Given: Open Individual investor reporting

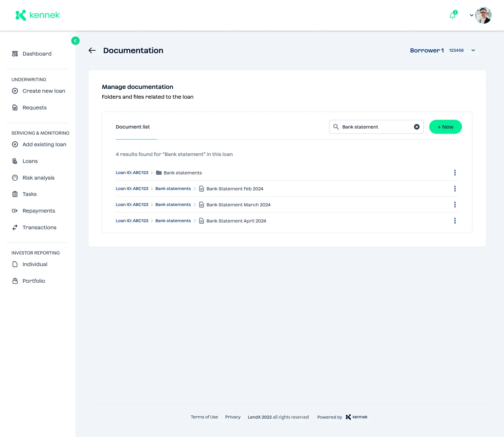Looking at the screenshot, I should [x=30, y=264].
